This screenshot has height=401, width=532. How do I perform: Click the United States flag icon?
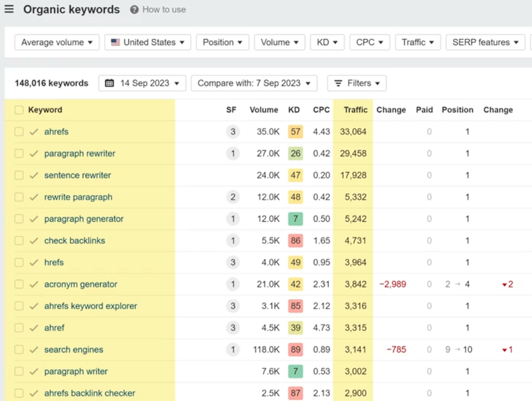(116, 42)
